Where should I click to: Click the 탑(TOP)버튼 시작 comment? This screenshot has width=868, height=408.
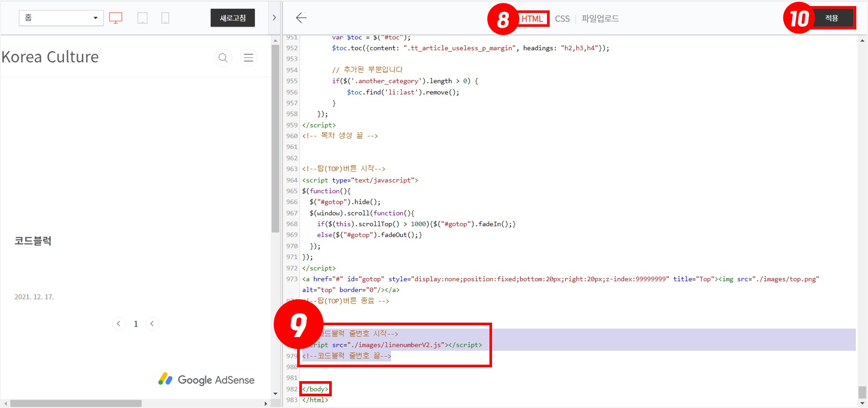click(343, 168)
